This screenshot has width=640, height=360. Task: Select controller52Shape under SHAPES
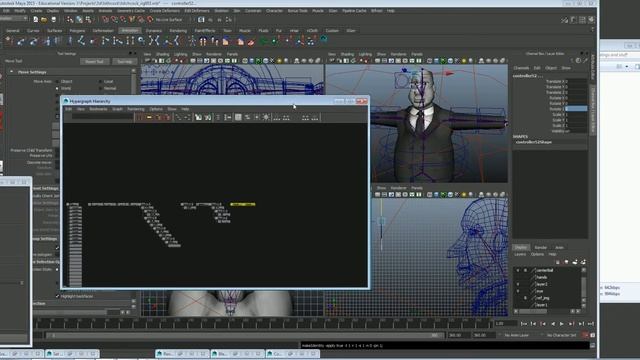[533, 142]
